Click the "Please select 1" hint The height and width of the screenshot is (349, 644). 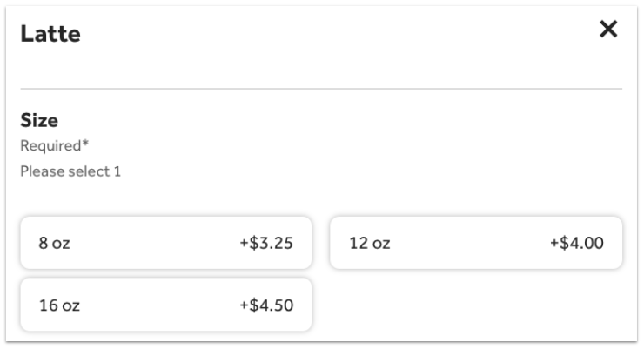click(x=70, y=171)
